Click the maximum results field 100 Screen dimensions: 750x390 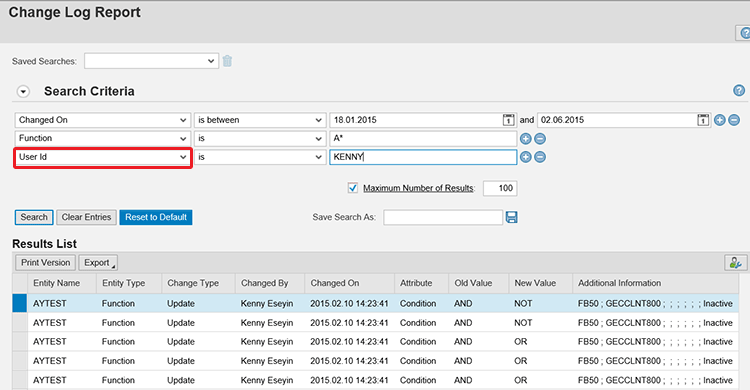coord(500,188)
